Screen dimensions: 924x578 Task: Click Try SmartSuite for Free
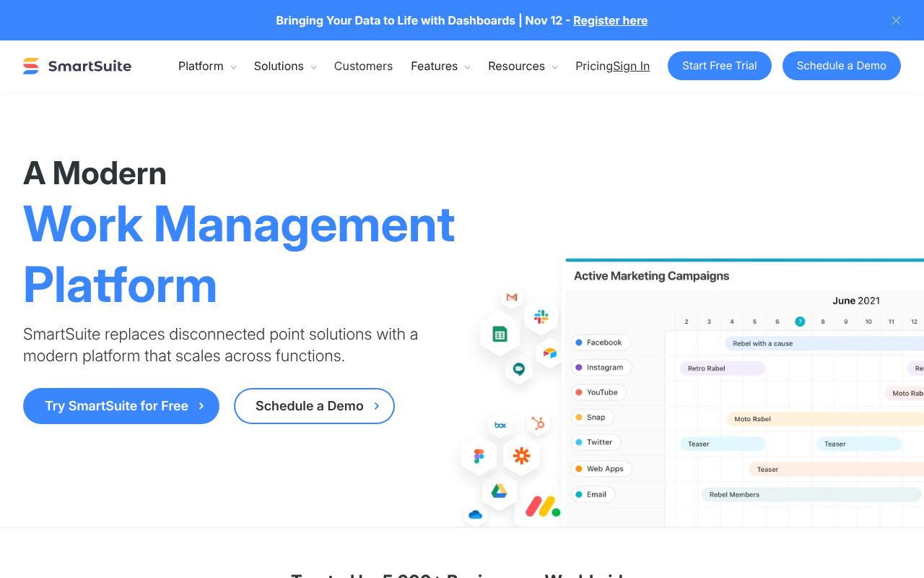click(x=121, y=405)
